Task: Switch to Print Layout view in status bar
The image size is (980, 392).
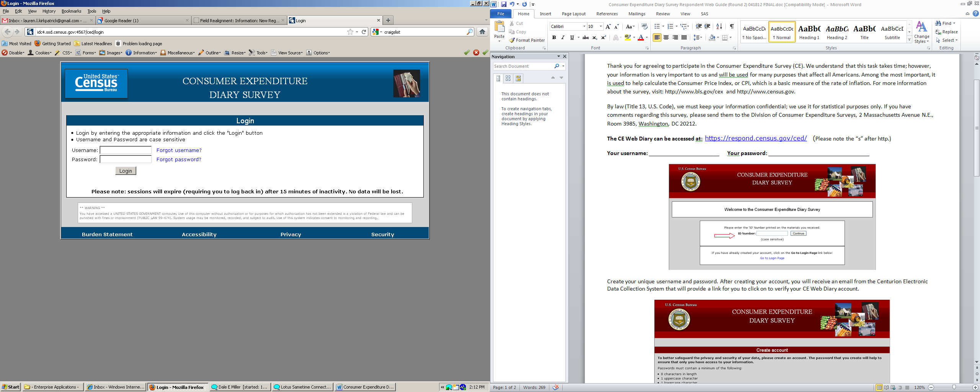Action: point(879,387)
